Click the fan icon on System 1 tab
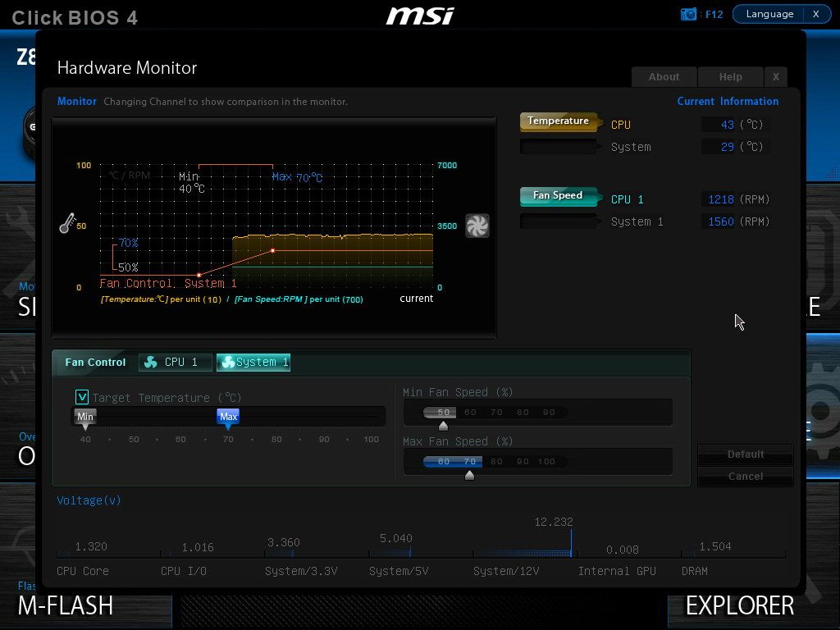This screenshot has width=840, height=630. click(228, 362)
